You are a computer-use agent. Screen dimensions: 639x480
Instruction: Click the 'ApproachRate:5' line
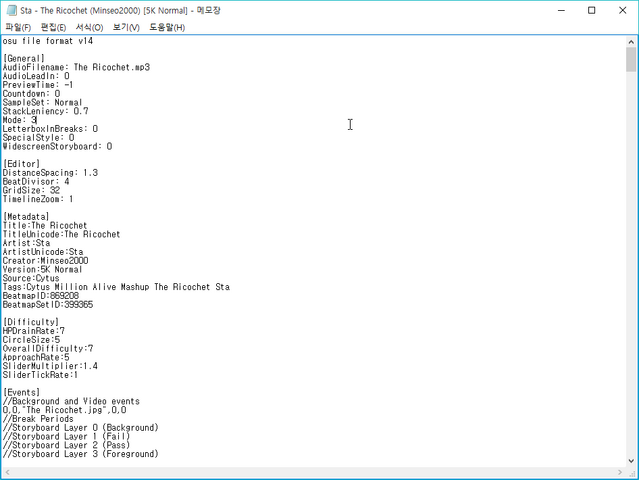point(36,358)
